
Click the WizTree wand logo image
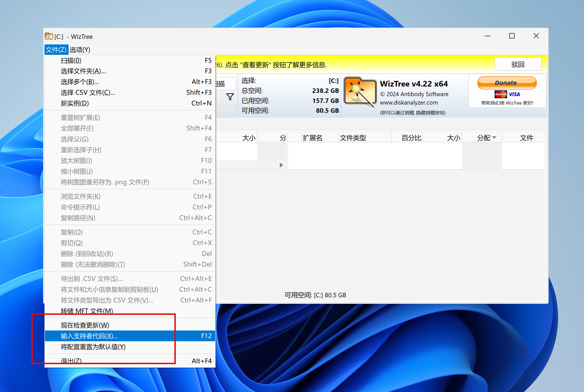tap(360, 92)
